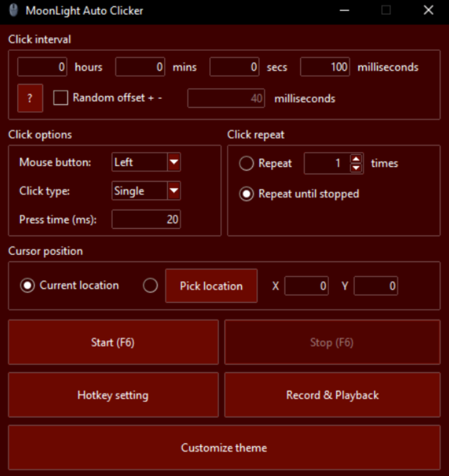
Task: Focus the Y coordinate field
Action: (x=376, y=286)
